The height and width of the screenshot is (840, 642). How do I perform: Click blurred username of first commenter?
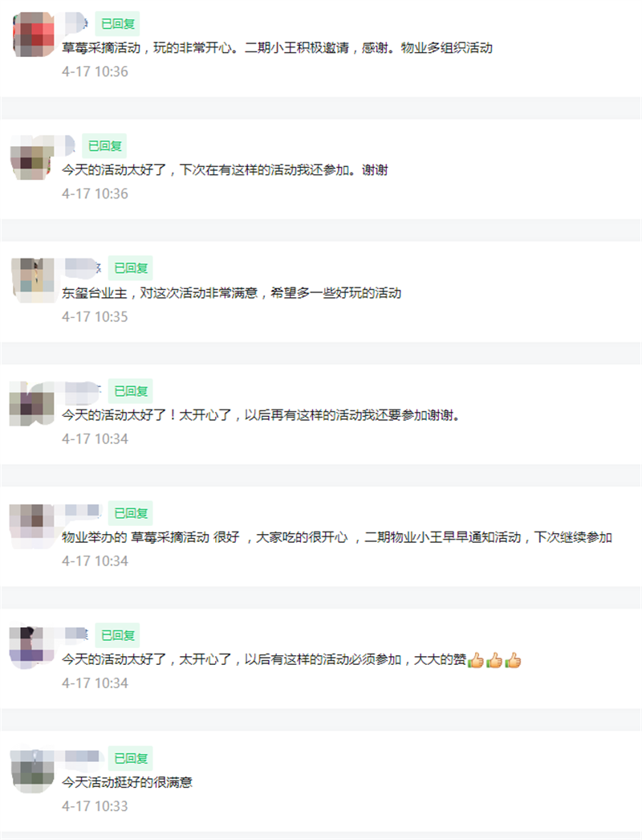76,23
